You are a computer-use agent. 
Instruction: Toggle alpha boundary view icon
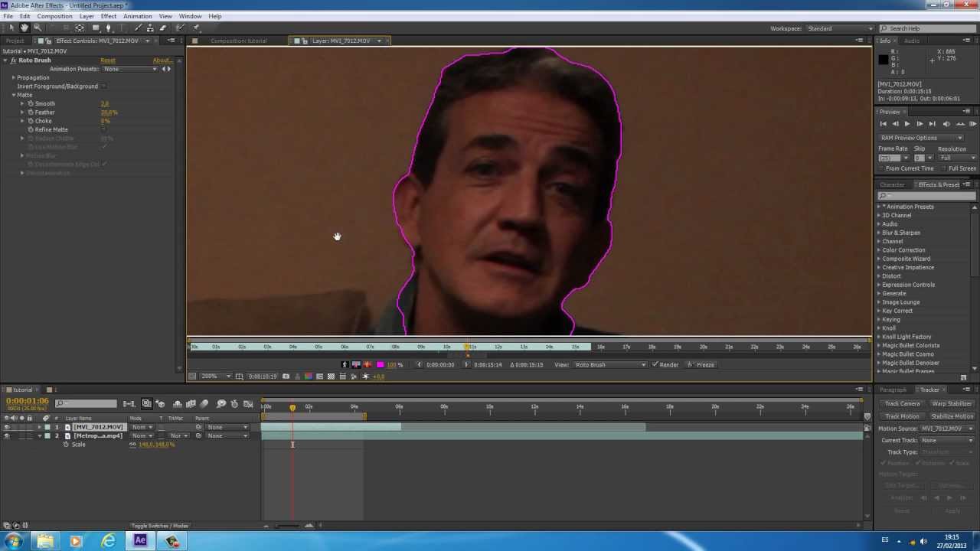[356, 364]
